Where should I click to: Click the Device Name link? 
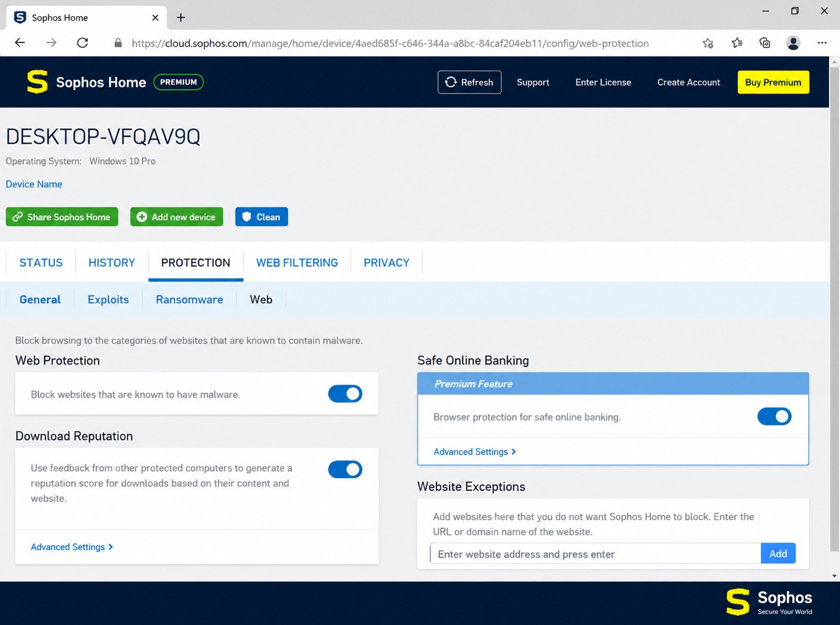pyautogui.click(x=34, y=184)
